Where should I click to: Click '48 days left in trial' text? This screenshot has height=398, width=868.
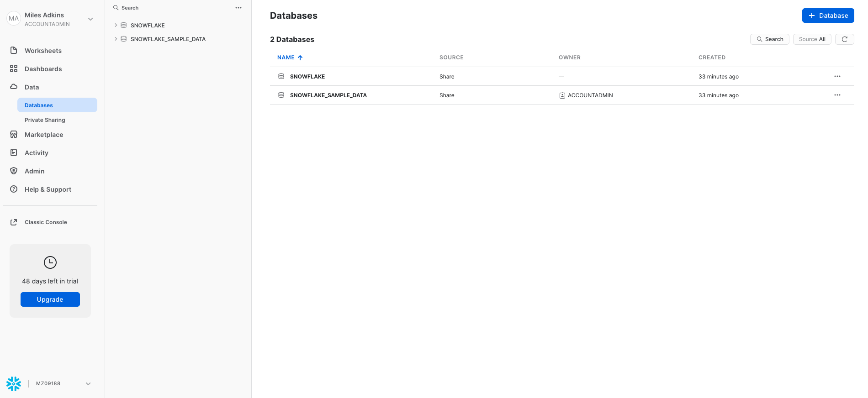tap(50, 281)
